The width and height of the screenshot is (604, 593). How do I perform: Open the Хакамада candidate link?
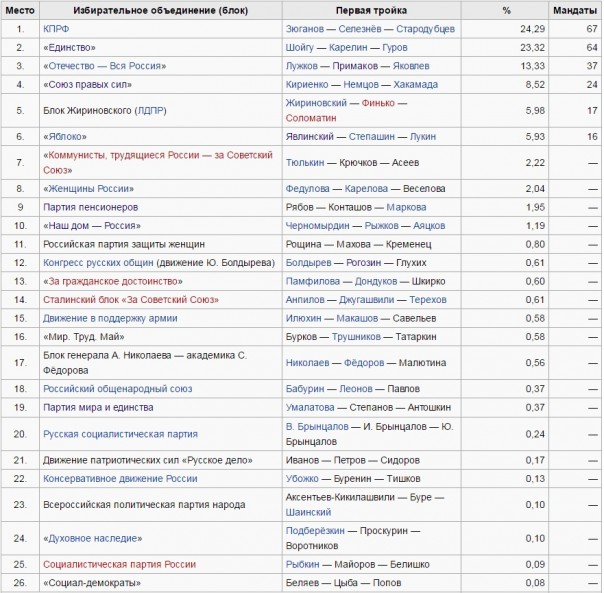coord(415,84)
